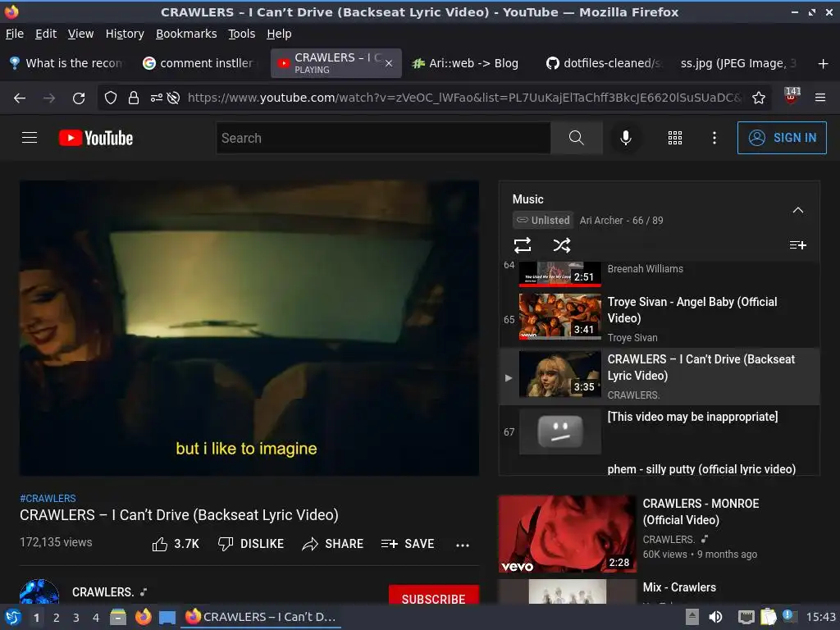Switch to the ss.jpg image tab
The height and width of the screenshot is (630, 840).
click(738, 63)
